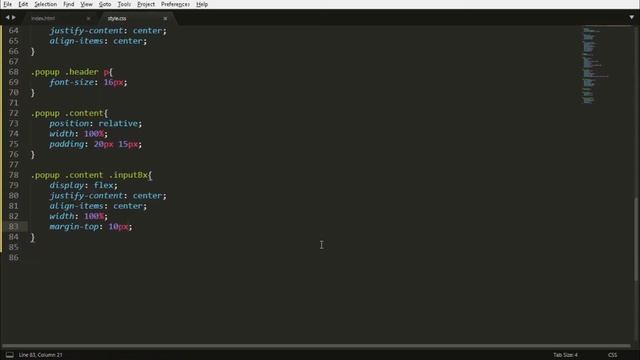The height and width of the screenshot is (360, 640).
Task: Click line number 78 in gutter
Action: 13,175
